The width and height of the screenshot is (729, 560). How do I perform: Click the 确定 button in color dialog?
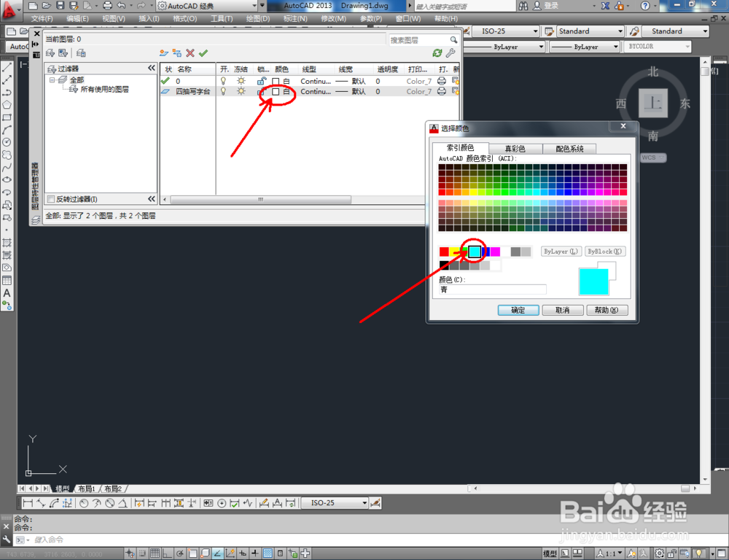(x=518, y=310)
